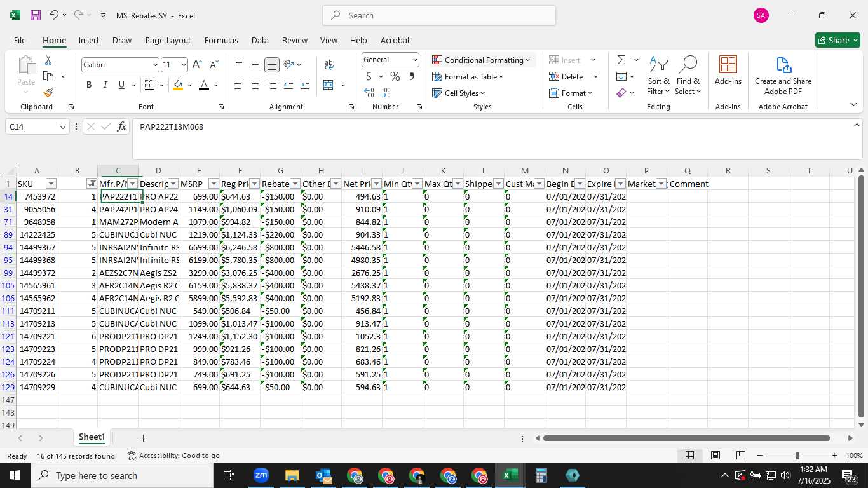Click the Cut scissors icon
The height and width of the screenshot is (488, 868).
point(48,60)
